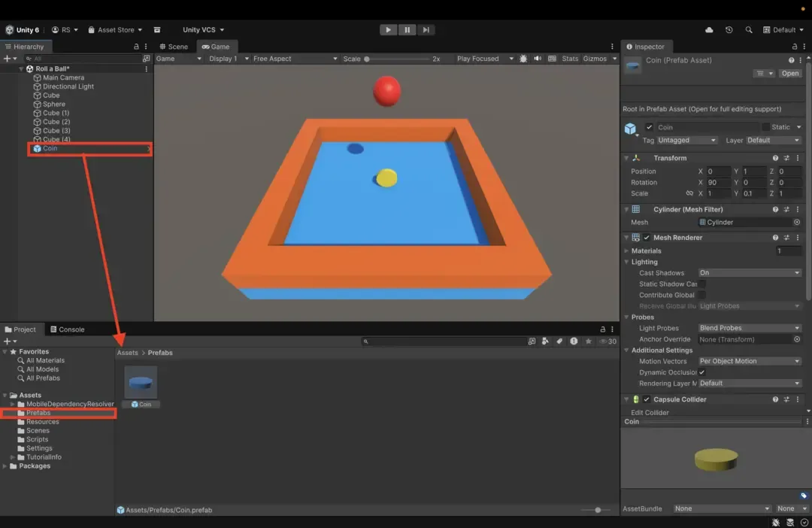This screenshot has height=528, width=812.
Task: Uncheck the Dynamic Occlusion checkbox
Action: [x=702, y=372]
